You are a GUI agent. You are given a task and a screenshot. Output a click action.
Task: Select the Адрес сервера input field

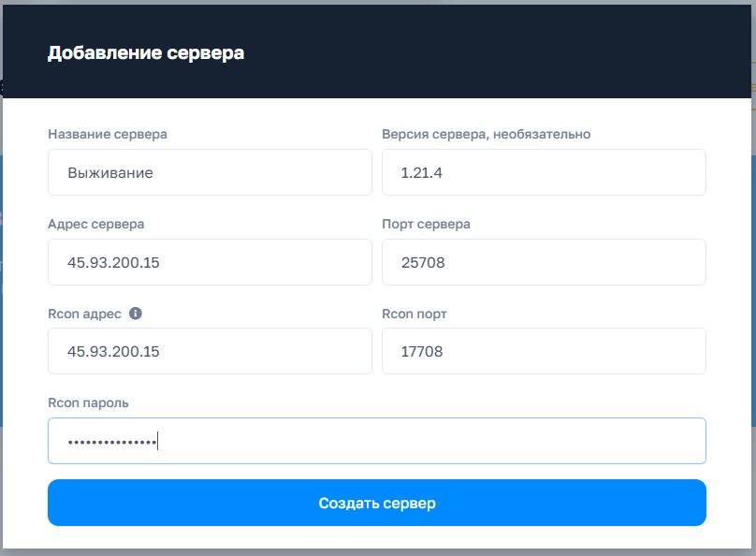click(x=210, y=262)
